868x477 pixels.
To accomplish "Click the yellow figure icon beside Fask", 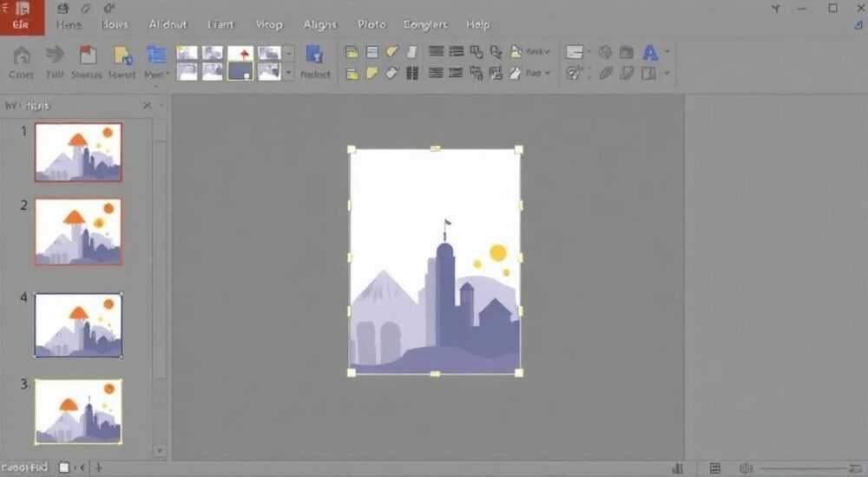I will coord(516,51).
